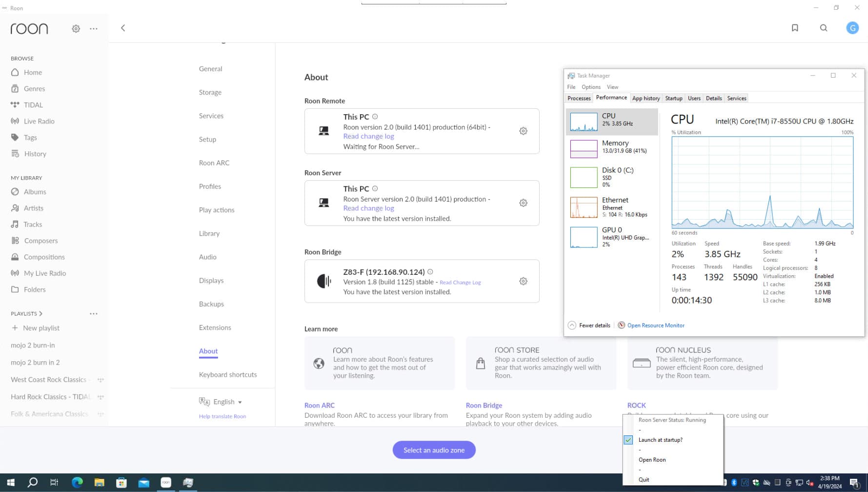Open Microsoft Edge from taskbar
The width and height of the screenshot is (868, 492).
[x=77, y=483]
